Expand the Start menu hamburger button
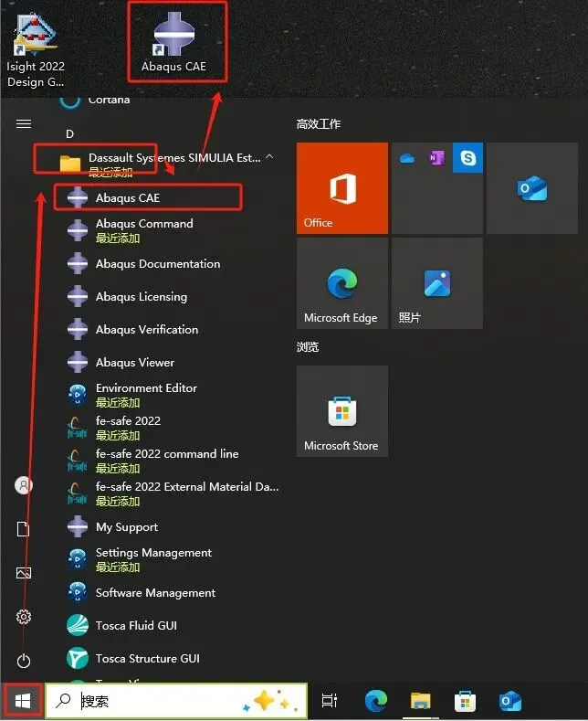The image size is (588, 721). click(x=24, y=123)
